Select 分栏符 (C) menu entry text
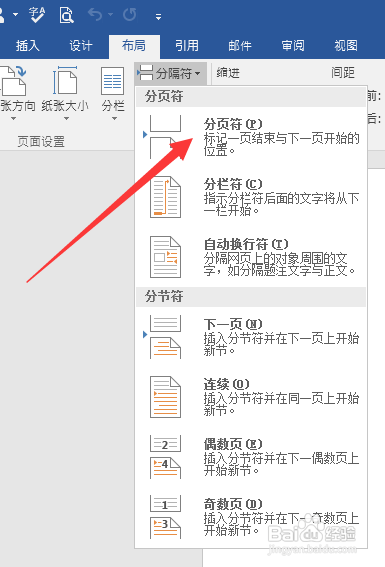The width and height of the screenshot is (385, 567). 233,184
